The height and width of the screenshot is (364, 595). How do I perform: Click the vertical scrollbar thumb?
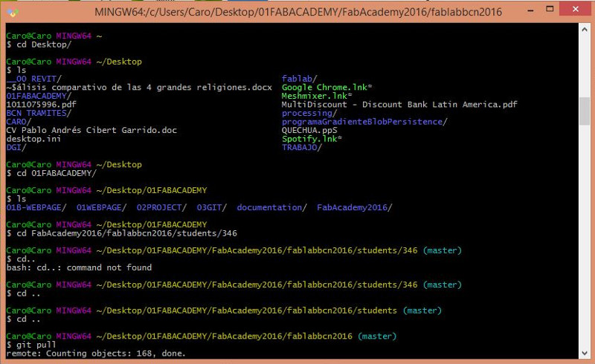[585, 111]
